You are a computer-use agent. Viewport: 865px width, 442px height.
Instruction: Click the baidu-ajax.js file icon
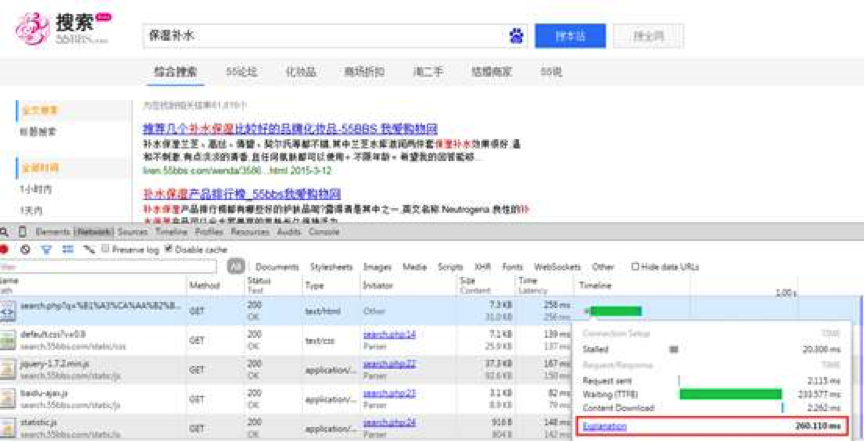coord(8,399)
